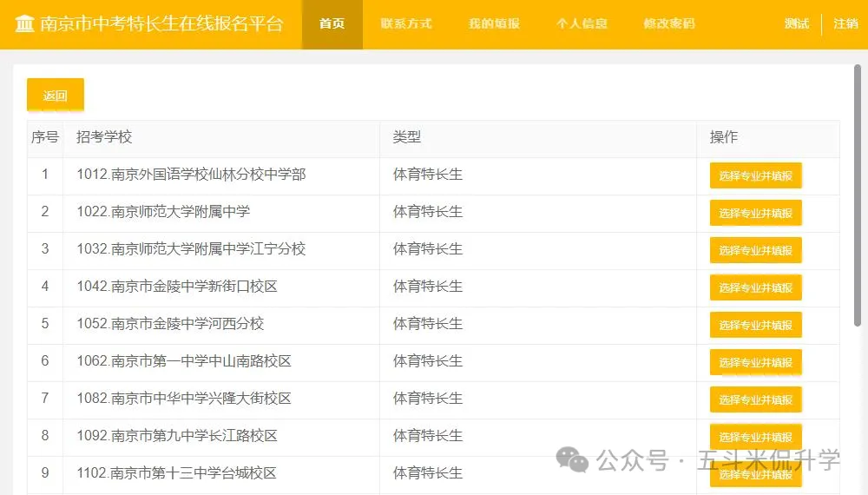Image resolution: width=868 pixels, height=495 pixels.
Task: Click the platform building logo icon
Action: coord(24,23)
